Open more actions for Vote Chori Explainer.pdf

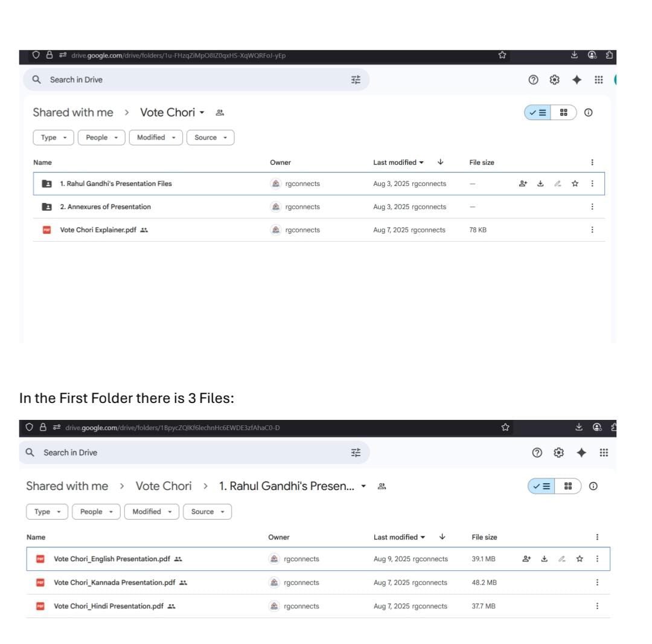592,230
